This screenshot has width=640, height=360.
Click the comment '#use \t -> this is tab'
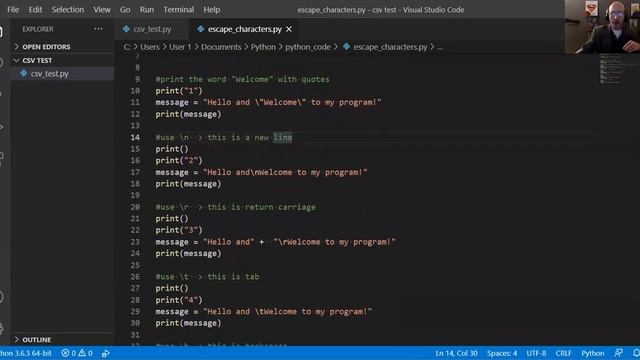pyautogui.click(x=207, y=277)
